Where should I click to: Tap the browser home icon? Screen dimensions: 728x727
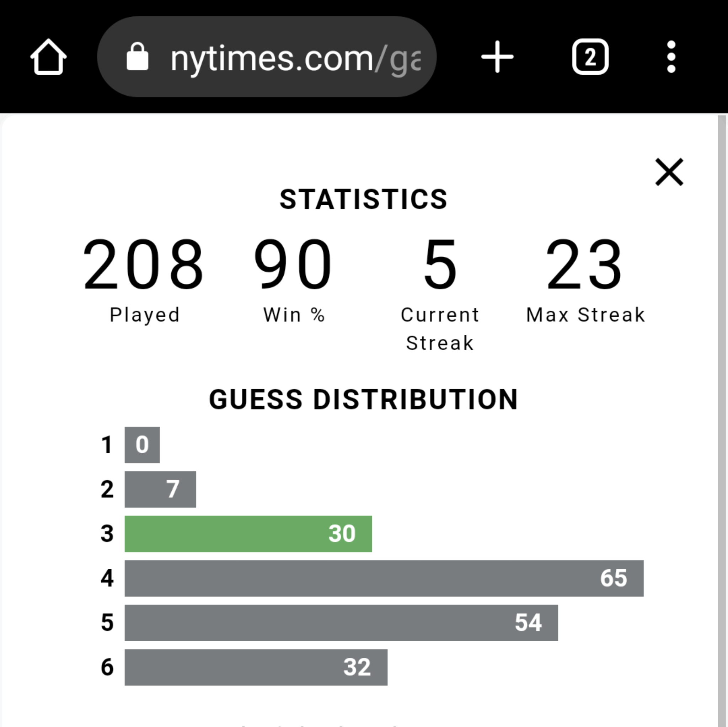[48, 57]
